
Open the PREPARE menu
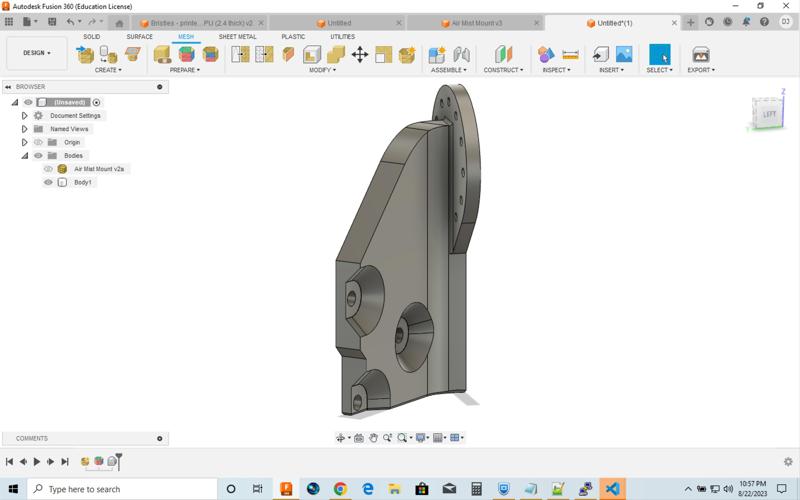[x=184, y=70]
